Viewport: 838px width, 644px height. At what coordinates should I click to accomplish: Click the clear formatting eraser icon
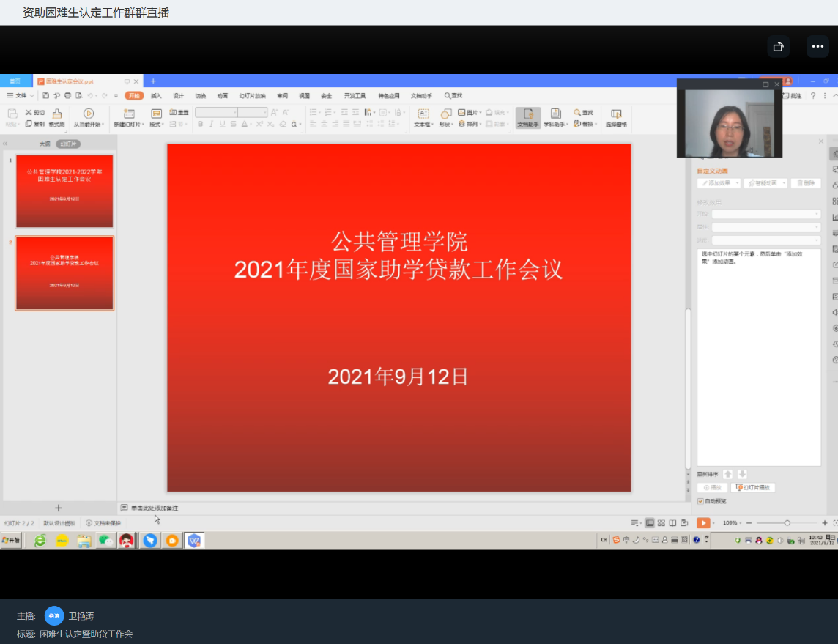point(283,124)
